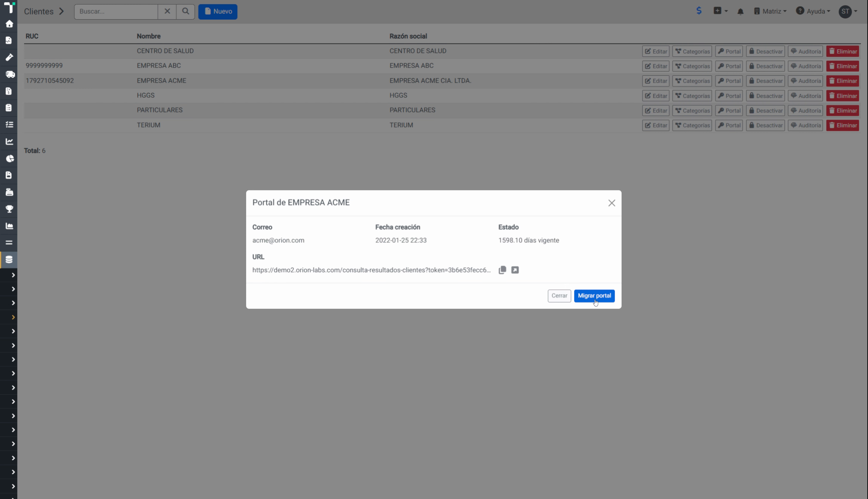Screen dimensions: 868x499
Task: Open the area chart sidebar icon
Action: (x=9, y=226)
